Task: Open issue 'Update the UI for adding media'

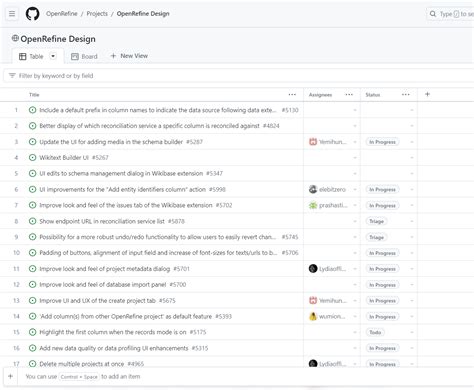Action: 111,142
